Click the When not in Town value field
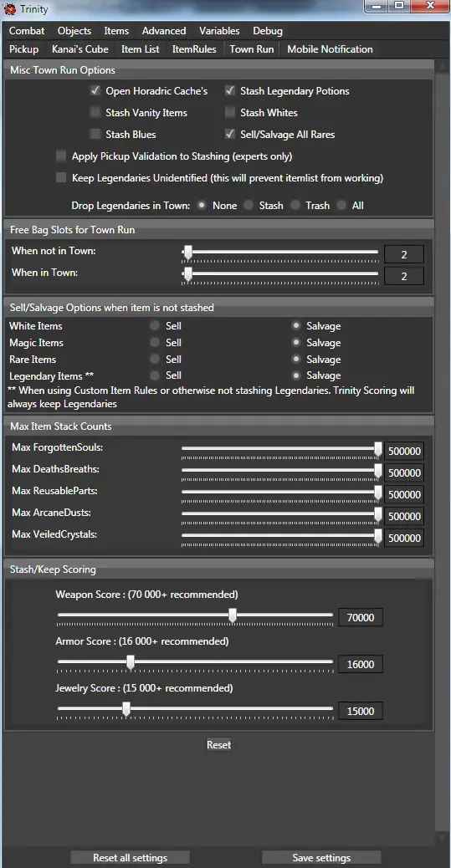This screenshot has height=868, width=451. click(x=404, y=255)
